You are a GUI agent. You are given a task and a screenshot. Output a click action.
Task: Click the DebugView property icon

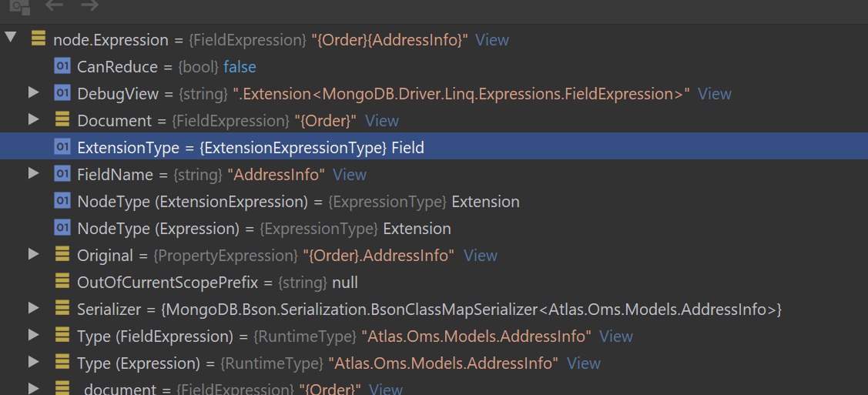coord(62,94)
